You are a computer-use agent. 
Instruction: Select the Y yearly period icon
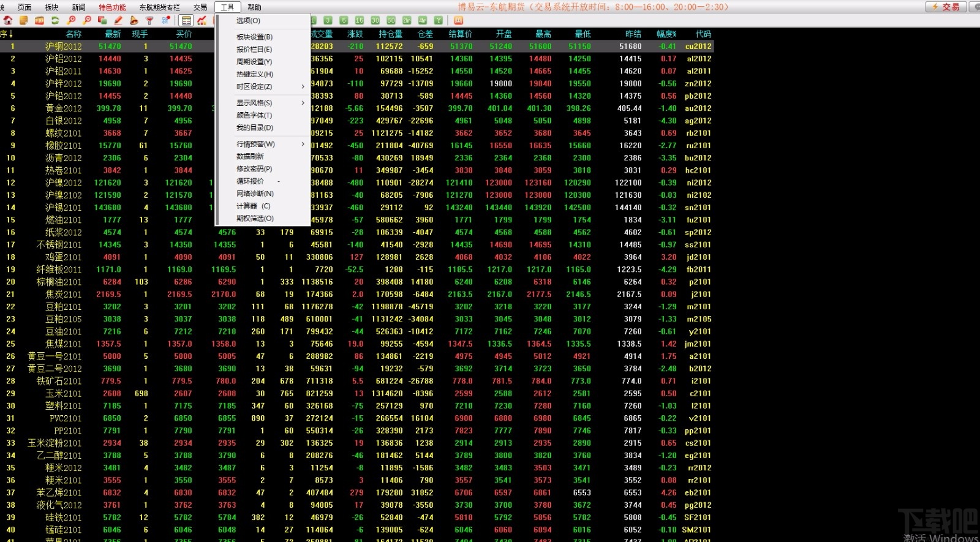pos(439,20)
